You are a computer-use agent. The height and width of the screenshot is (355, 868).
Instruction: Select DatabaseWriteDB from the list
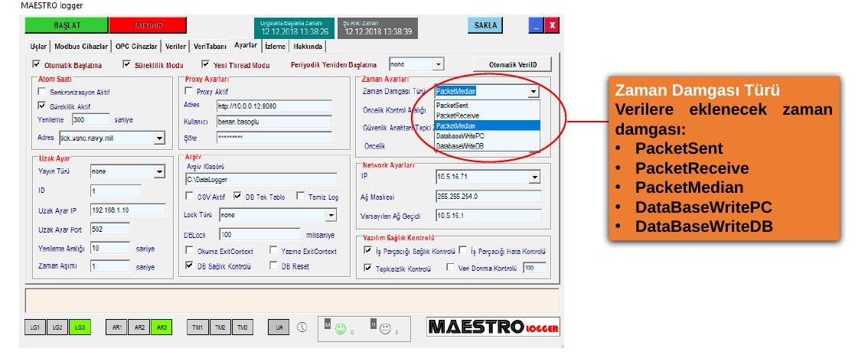(x=487, y=146)
